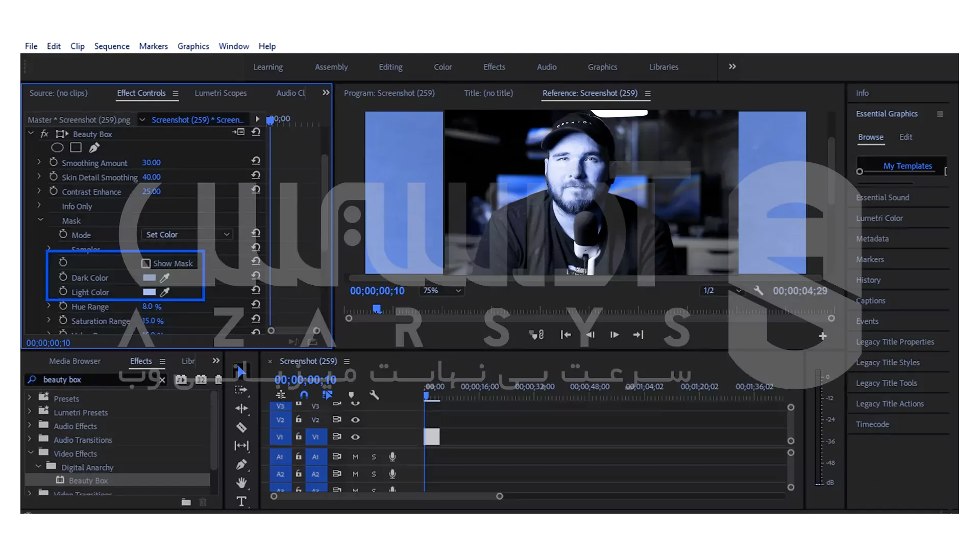The image size is (980, 551).
Task: Expand the Hue Range property
Action: 49,306
